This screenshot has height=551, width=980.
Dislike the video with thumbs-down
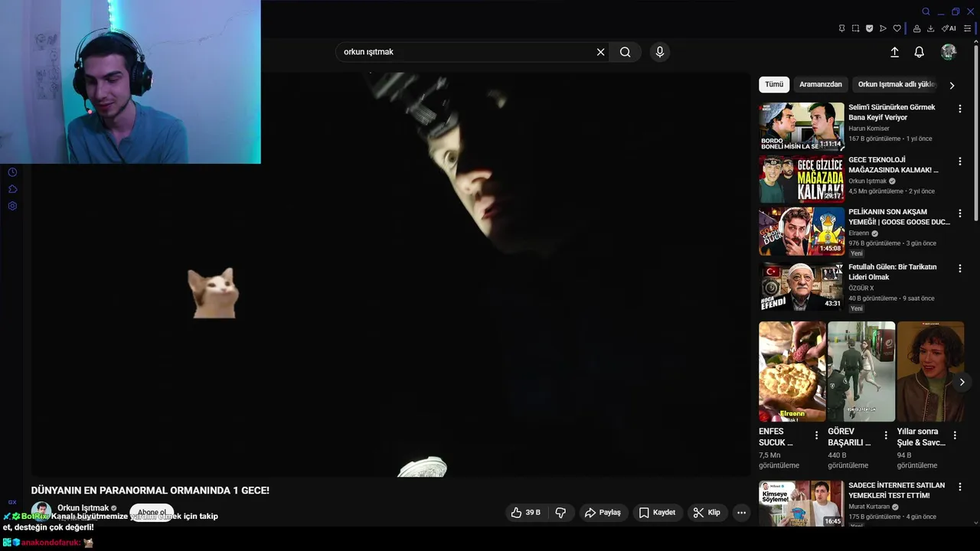coord(560,513)
